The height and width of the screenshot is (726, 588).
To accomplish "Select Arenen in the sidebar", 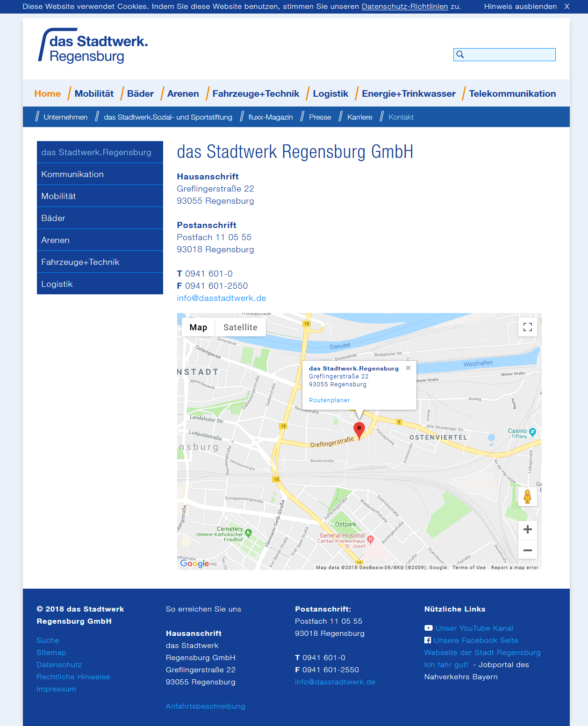I will coord(100,240).
